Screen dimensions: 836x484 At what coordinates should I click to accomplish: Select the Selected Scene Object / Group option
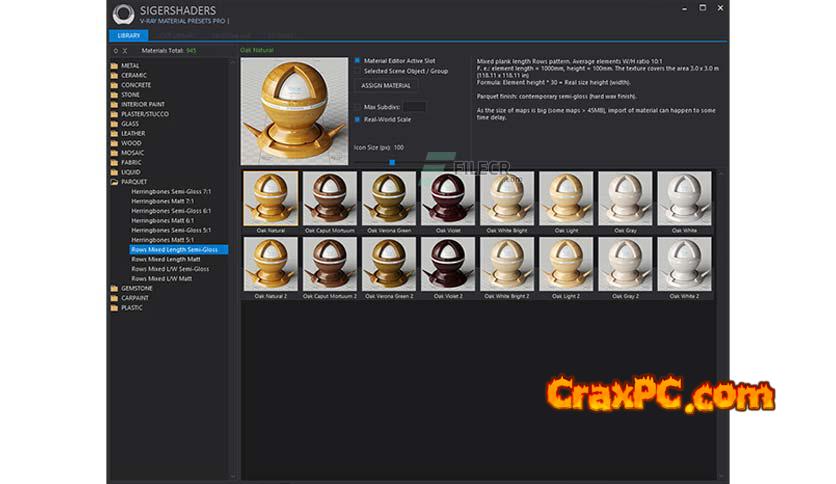click(357, 71)
